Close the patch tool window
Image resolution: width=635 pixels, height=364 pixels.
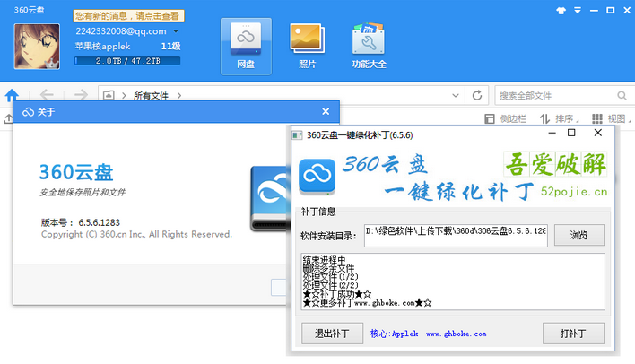coord(597,133)
